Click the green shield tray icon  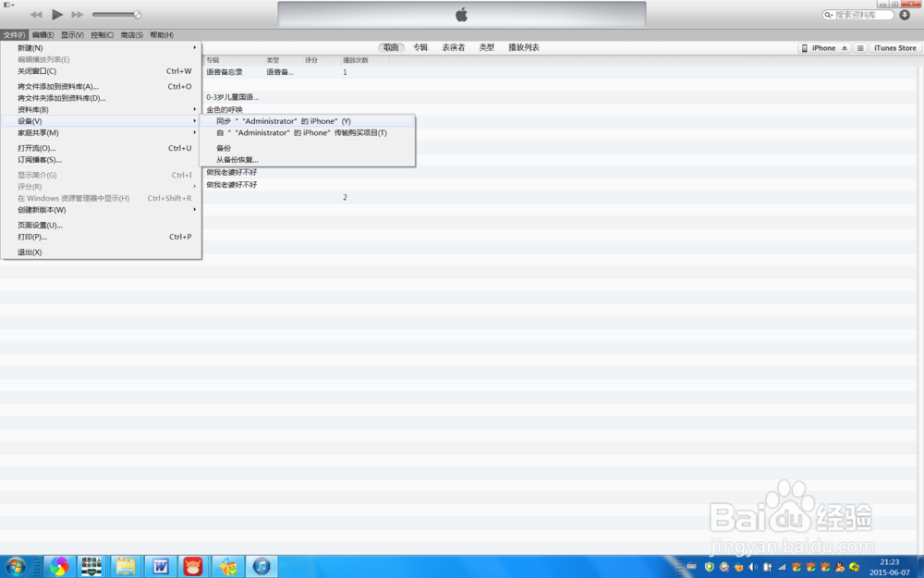click(x=710, y=568)
